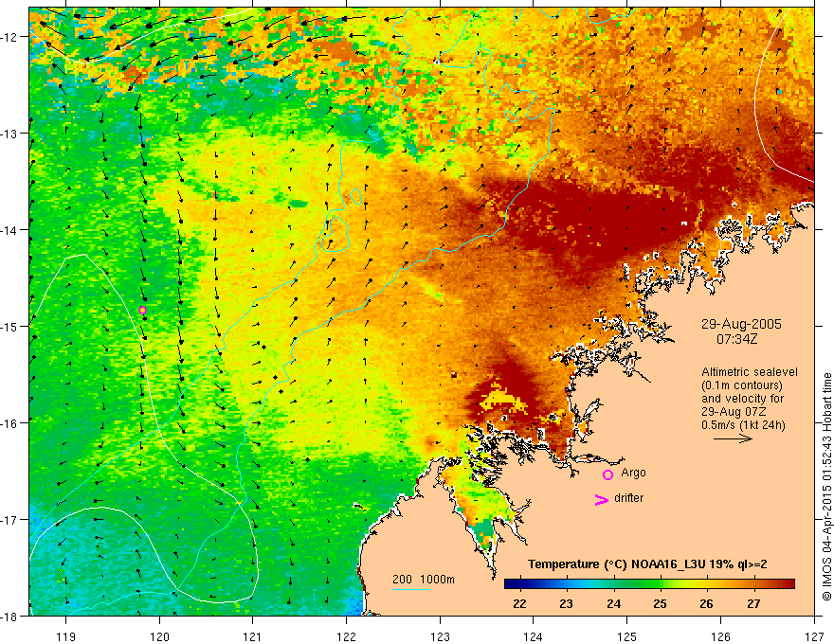This screenshot has height=644, width=834.
Task: Click the latitude label -12
Action: tap(10, 37)
